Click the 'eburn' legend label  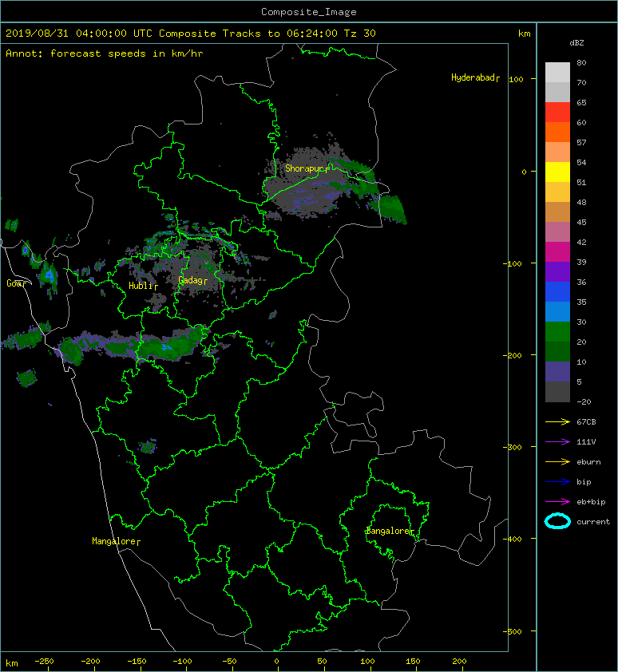(x=588, y=462)
